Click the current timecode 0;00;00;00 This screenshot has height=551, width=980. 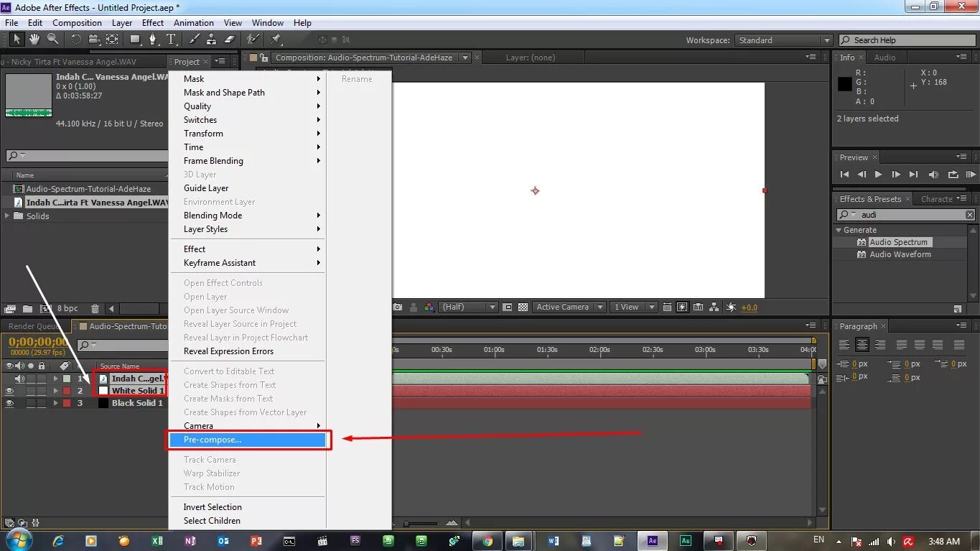click(38, 342)
